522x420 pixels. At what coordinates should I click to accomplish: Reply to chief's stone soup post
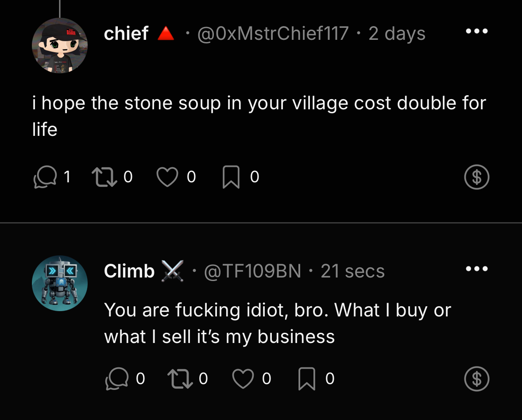[x=45, y=177]
